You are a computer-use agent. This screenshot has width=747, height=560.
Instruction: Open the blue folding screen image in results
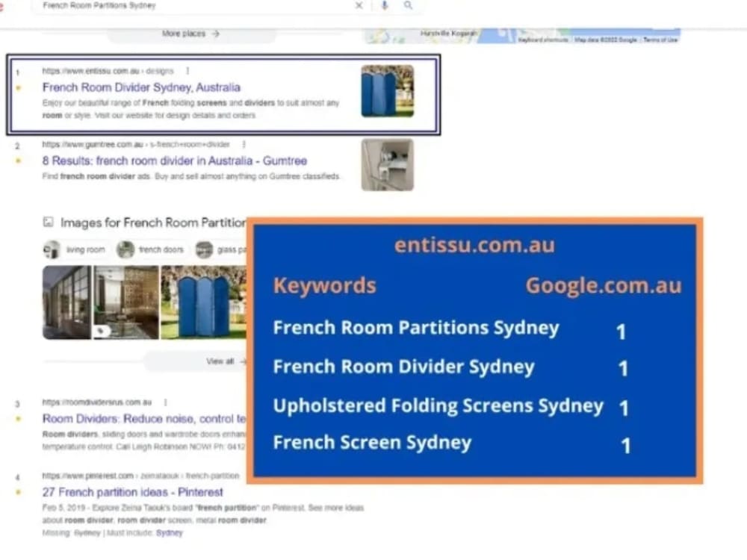pos(204,303)
